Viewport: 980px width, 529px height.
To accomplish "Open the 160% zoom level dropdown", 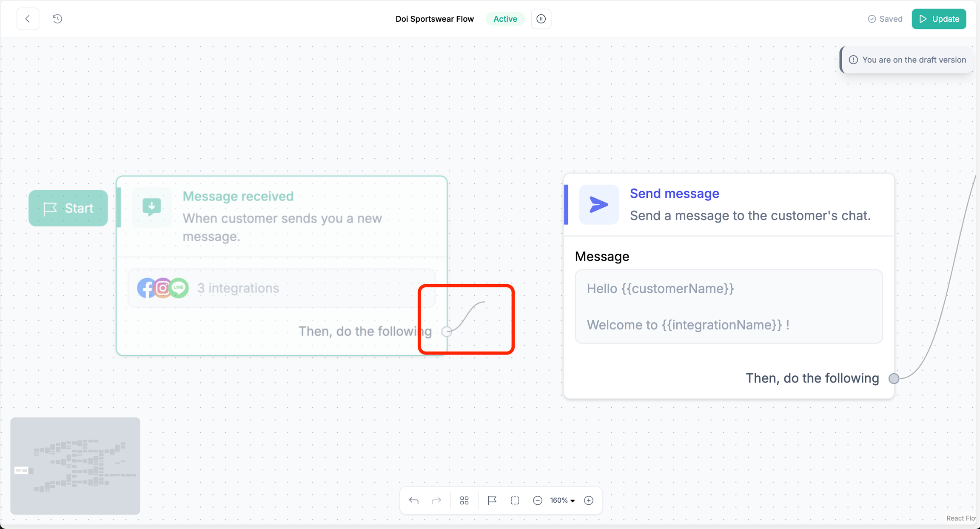I will [x=562, y=500].
